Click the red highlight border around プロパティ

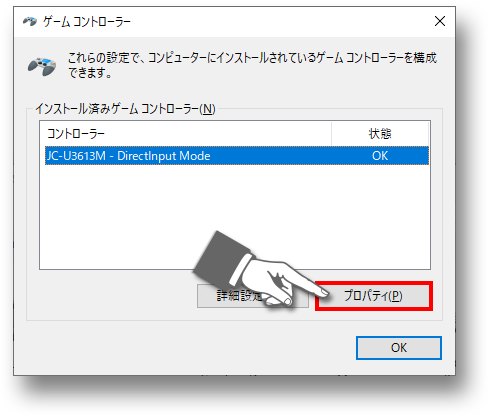click(373, 283)
